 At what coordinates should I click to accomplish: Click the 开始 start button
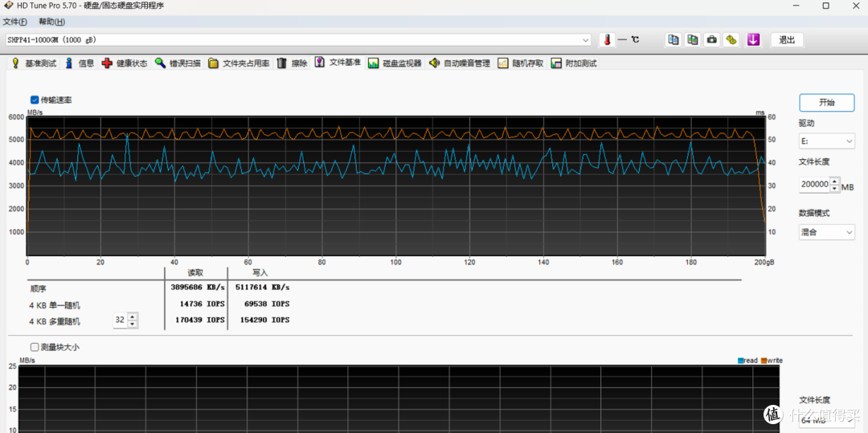pos(826,102)
